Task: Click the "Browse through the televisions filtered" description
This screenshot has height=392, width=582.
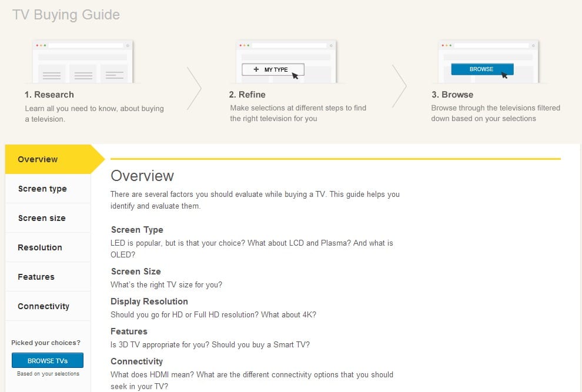Action: [x=496, y=113]
